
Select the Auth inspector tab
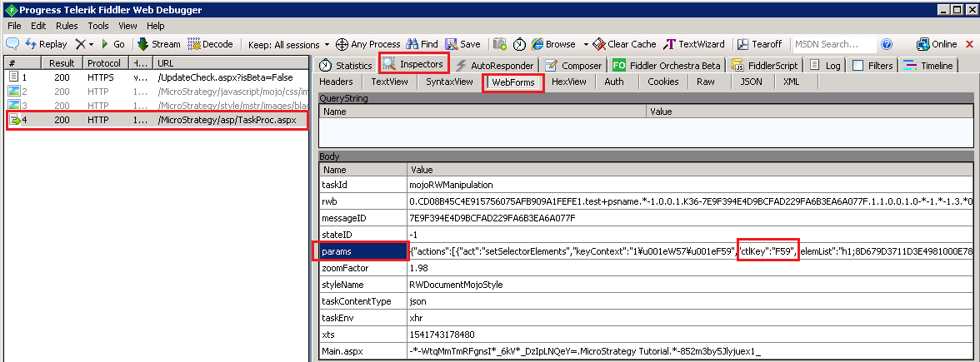click(x=613, y=82)
